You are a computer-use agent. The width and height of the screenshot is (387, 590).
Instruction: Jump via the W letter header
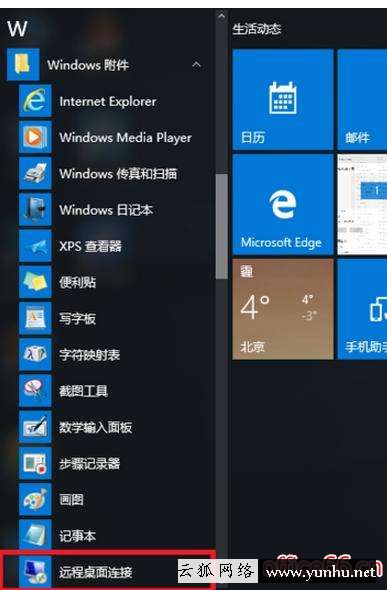point(17,29)
